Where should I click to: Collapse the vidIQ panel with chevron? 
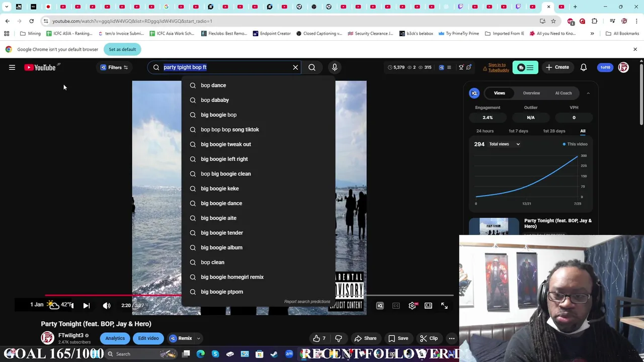tap(588, 93)
